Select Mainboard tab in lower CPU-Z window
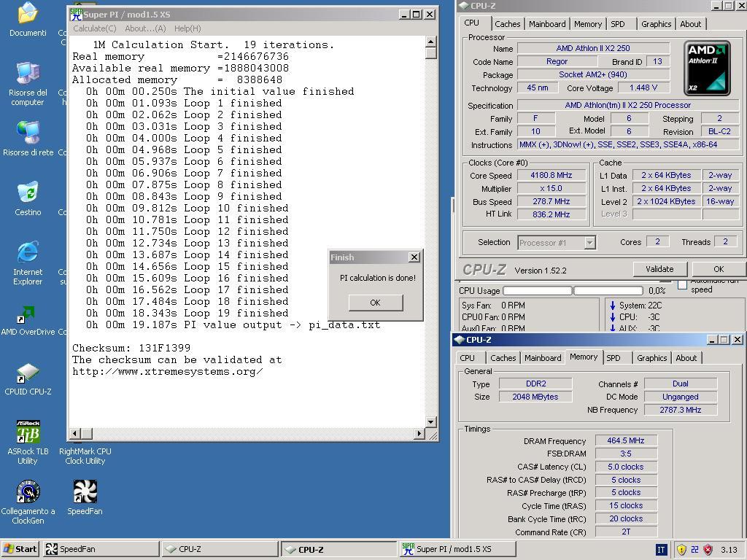 coord(543,357)
